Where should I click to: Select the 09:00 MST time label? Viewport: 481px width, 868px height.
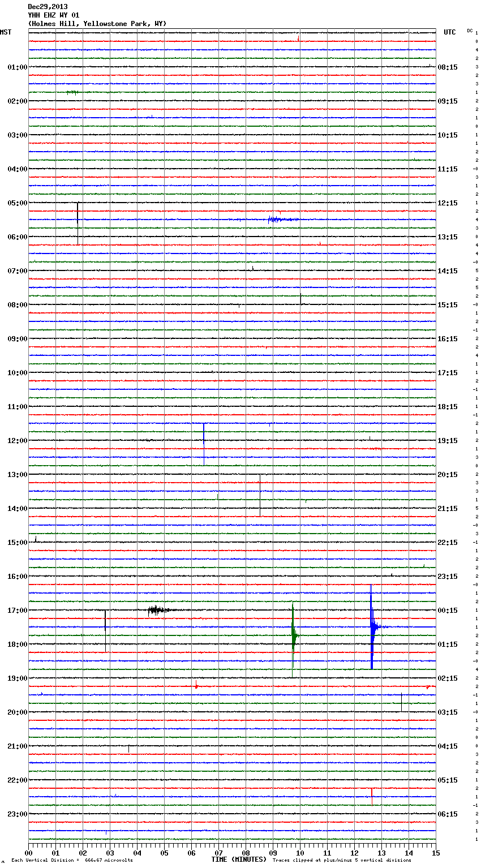[x=18, y=339]
